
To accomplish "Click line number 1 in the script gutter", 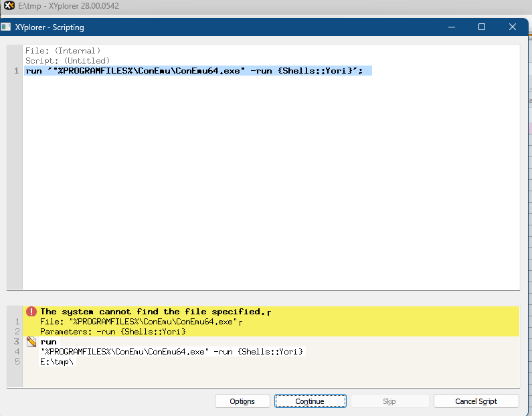I will click(15, 71).
